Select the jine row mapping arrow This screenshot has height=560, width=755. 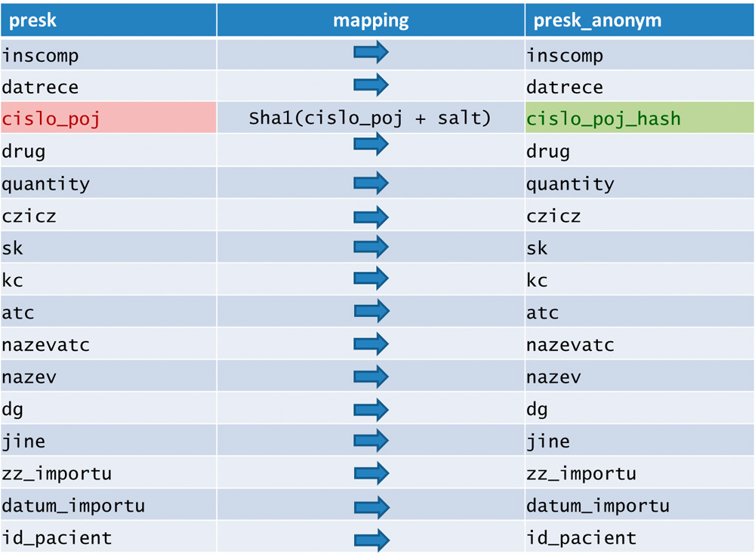(371, 440)
